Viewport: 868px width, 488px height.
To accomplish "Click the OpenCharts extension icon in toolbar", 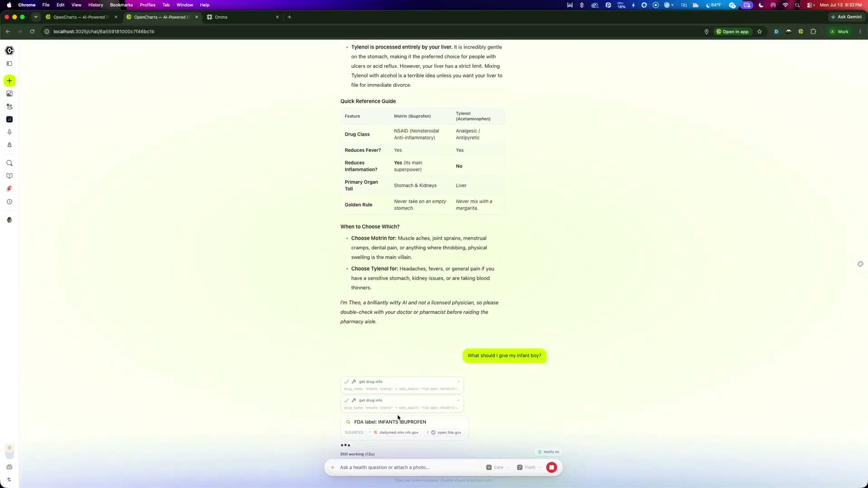I will [801, 32].
